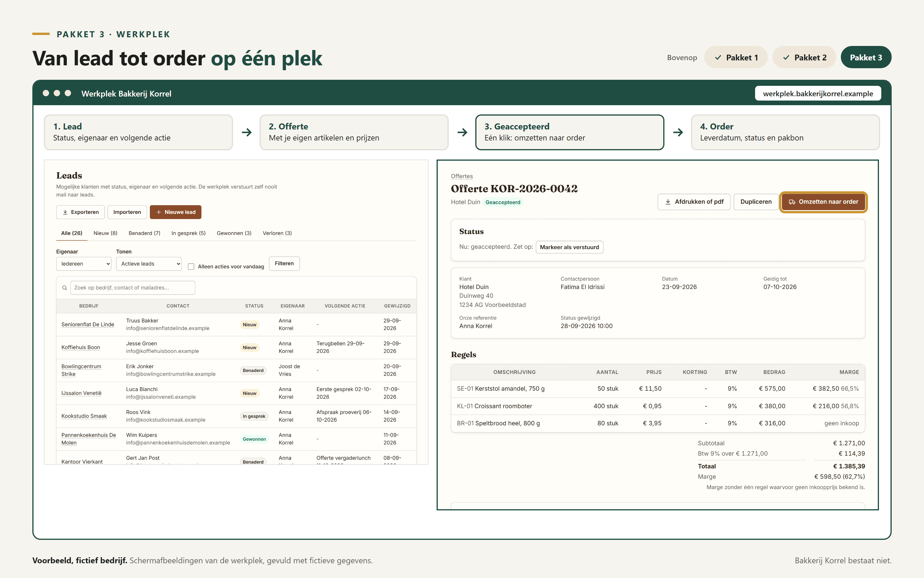
Task: Click the Filteren button
Action: click(284, 263)
